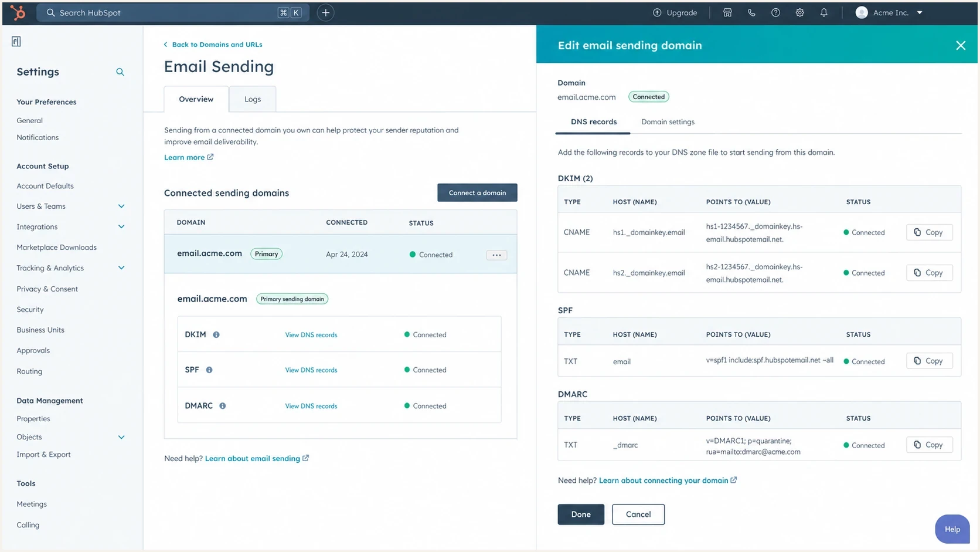View DNS records for SPF
This screenshot has height=552, width=980.
(x=311, y=370)
